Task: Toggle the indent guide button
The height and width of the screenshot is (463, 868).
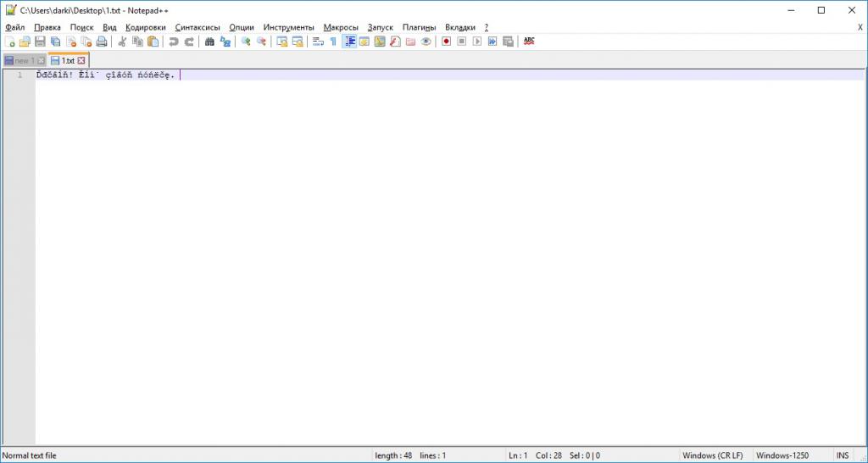Action: tap(348, 42)
